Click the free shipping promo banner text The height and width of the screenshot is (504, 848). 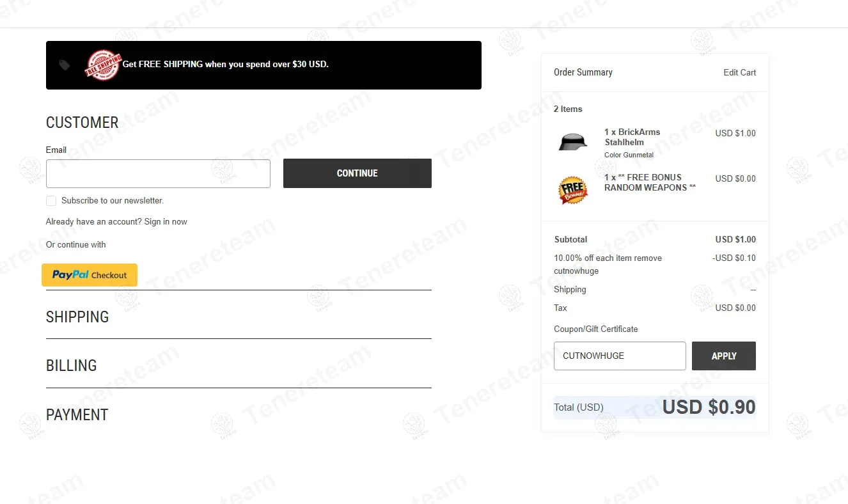pyautogui.click(x=225, y=65)
